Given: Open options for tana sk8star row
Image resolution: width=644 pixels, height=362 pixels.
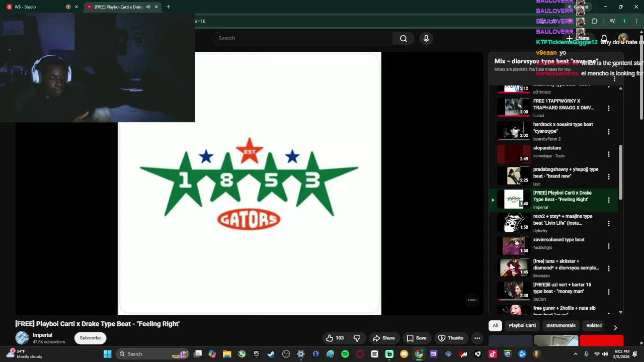Looking at the screenshot, I should (608, 268).
